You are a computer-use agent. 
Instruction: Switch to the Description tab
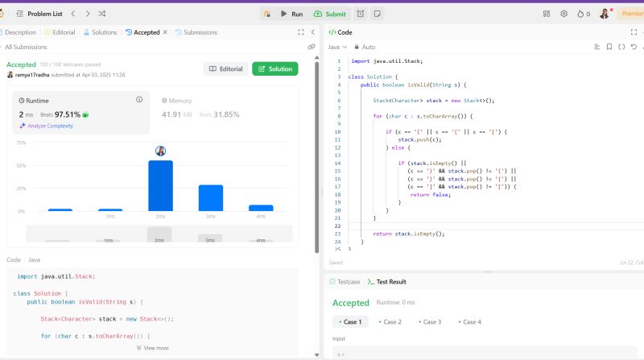coord(19,32)
